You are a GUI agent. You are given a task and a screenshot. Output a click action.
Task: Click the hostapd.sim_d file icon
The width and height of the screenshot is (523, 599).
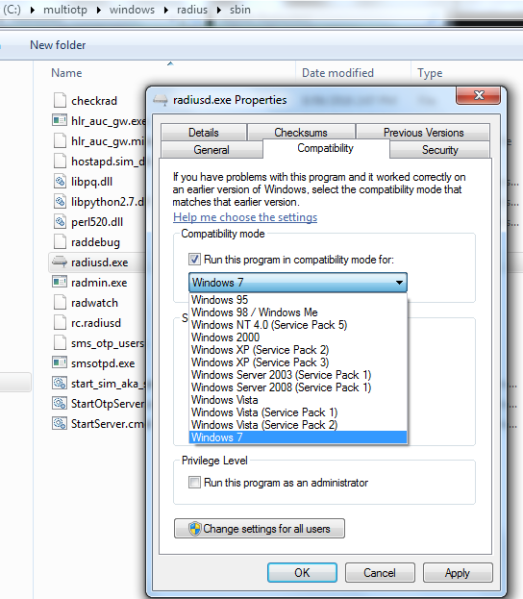[x=60, y=161]
